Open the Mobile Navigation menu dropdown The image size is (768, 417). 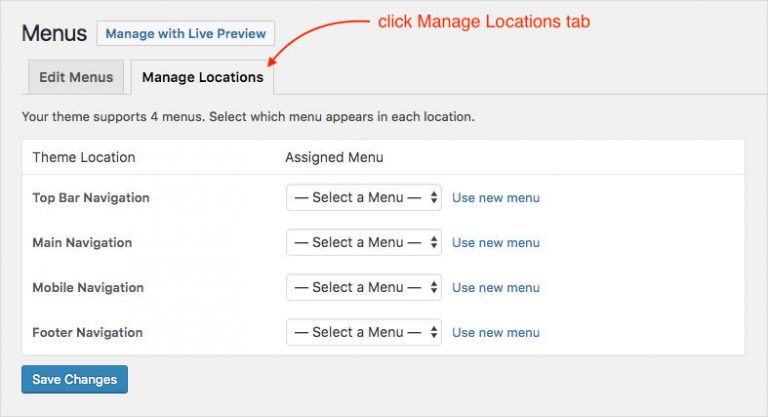(364, 288)
